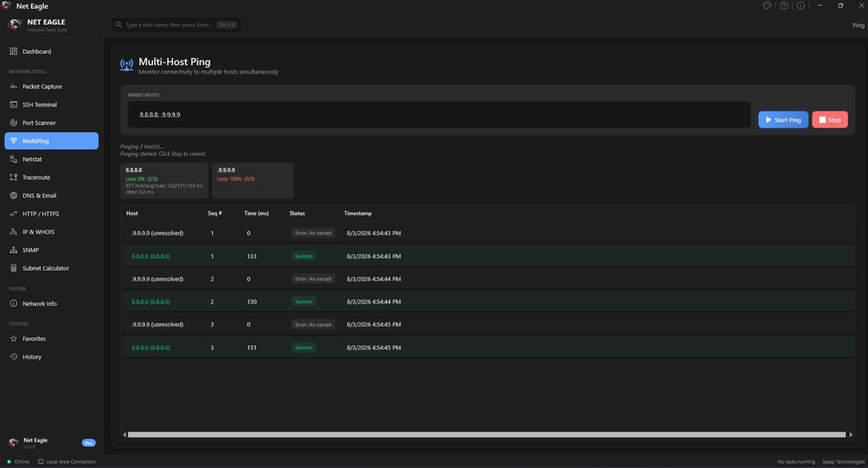
Task: Open Netstat using its sidebar icon
Action: (x=13, y=159)
